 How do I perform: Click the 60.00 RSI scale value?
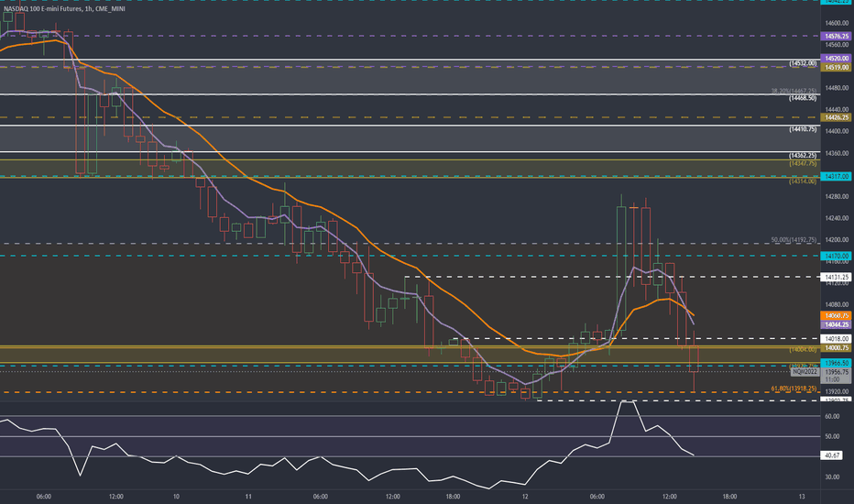pos(832,416)
